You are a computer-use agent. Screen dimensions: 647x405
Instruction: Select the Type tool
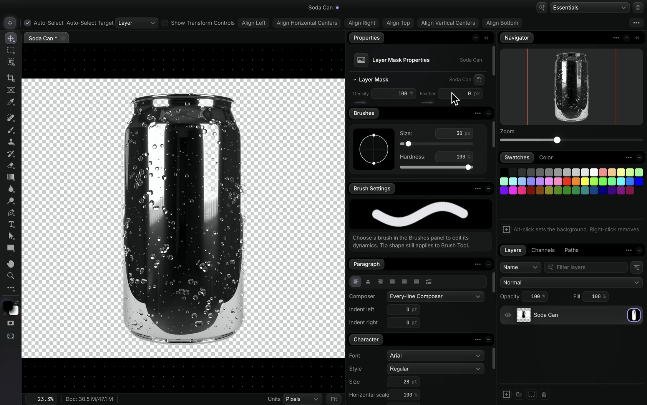coord(11,224)
